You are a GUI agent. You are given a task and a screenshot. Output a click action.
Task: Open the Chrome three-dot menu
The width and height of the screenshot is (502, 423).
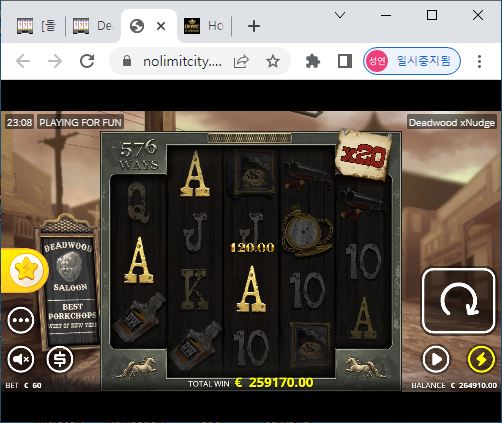(x=479, y=61)
